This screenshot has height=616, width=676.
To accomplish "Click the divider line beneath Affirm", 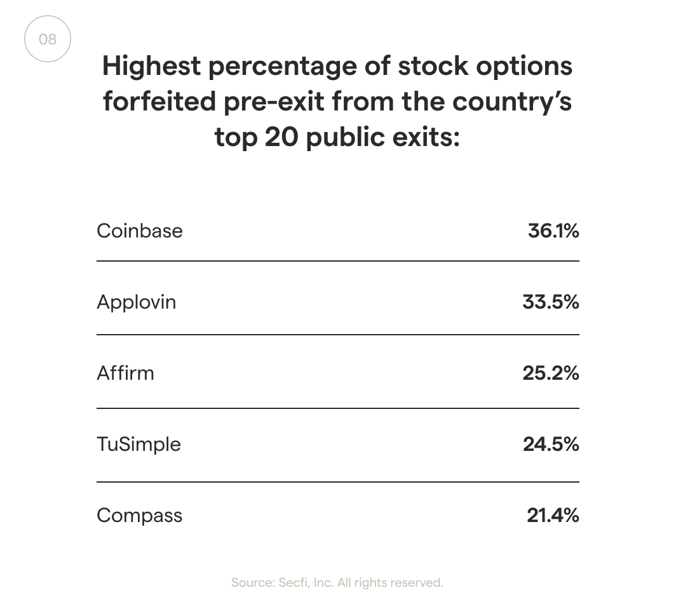I will click(337, 408).
